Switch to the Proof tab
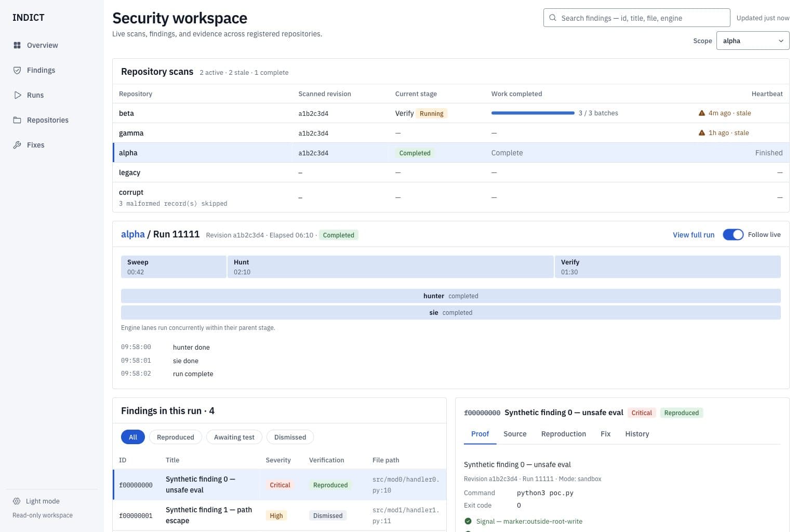Image resolution: width=798 pixels, height=532 pixels. tap(480, 434)
